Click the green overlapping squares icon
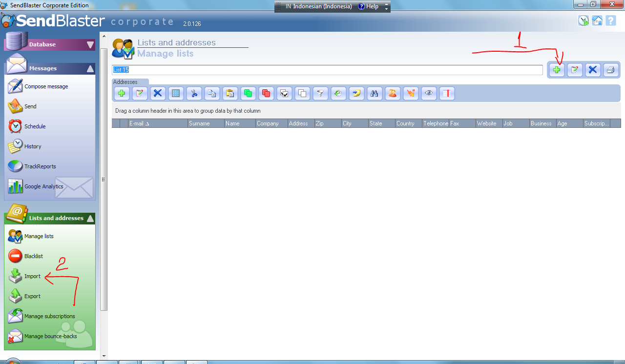Screen dimensions: 625x364 point(248,93)
